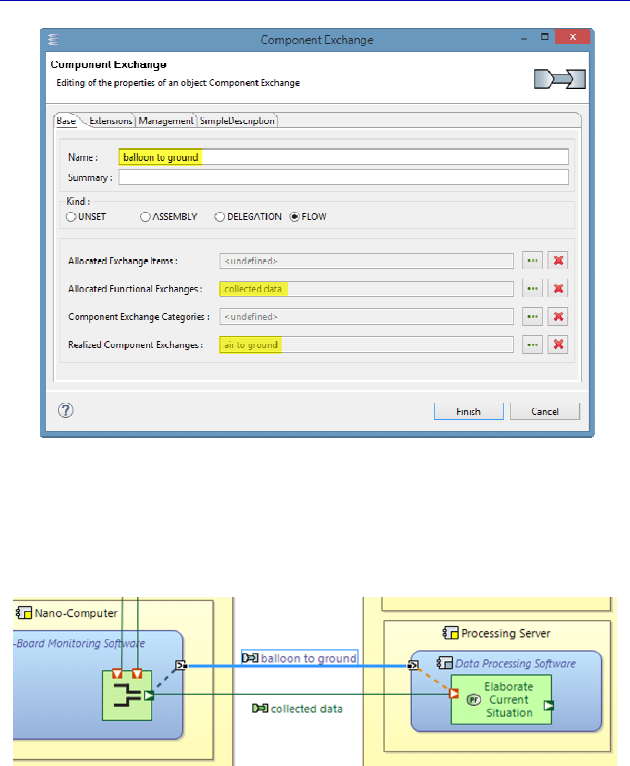
Task: Maximize the Component Exchange dialog
Action: 545,37
